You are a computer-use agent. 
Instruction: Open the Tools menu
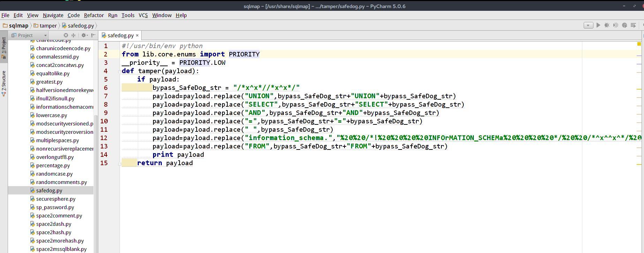pos(128,15)
